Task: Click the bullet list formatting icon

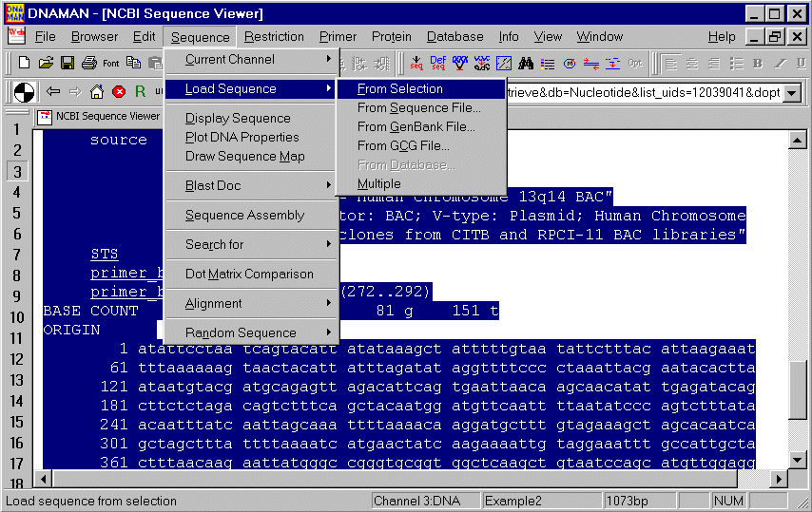Action: (736, 64)
